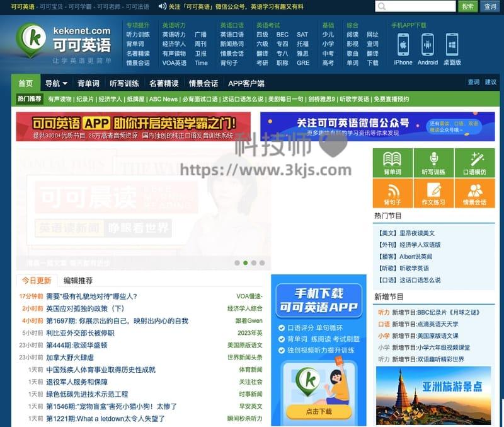The image size is (504, 427).
Task: Switch to the 今日更新 tab
Action: [37, 280]
